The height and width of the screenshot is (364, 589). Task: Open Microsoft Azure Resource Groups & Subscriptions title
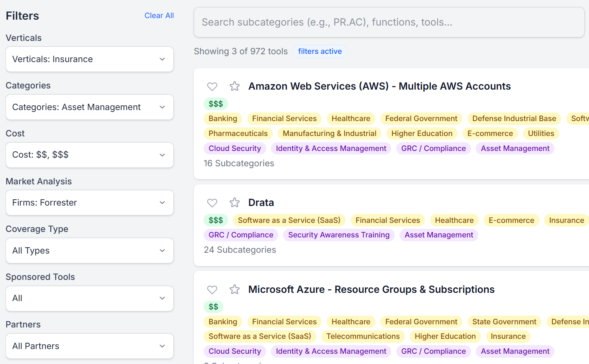372,289
